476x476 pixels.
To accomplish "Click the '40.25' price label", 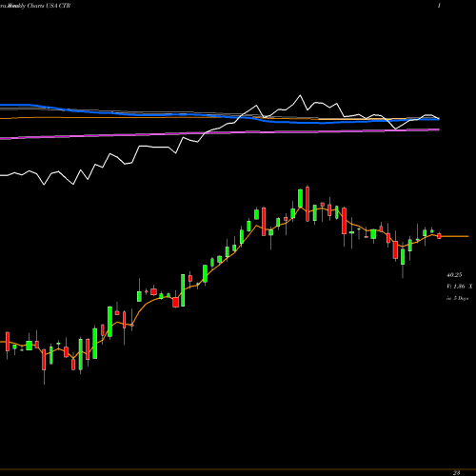I will click(454, 275).
